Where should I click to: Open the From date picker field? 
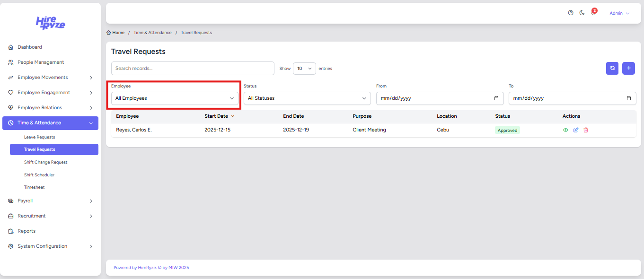pyautogui.click(x=440, y=98)
